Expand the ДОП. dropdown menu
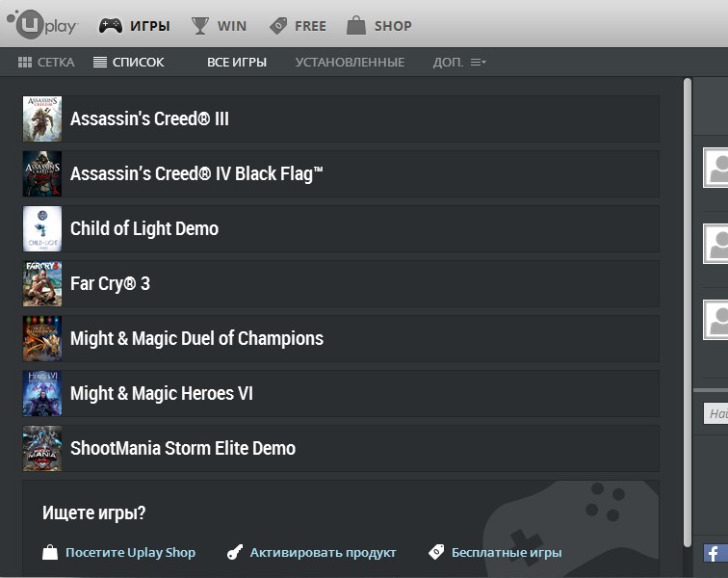Viewport: 728px width, 578px height. point(459,63)
